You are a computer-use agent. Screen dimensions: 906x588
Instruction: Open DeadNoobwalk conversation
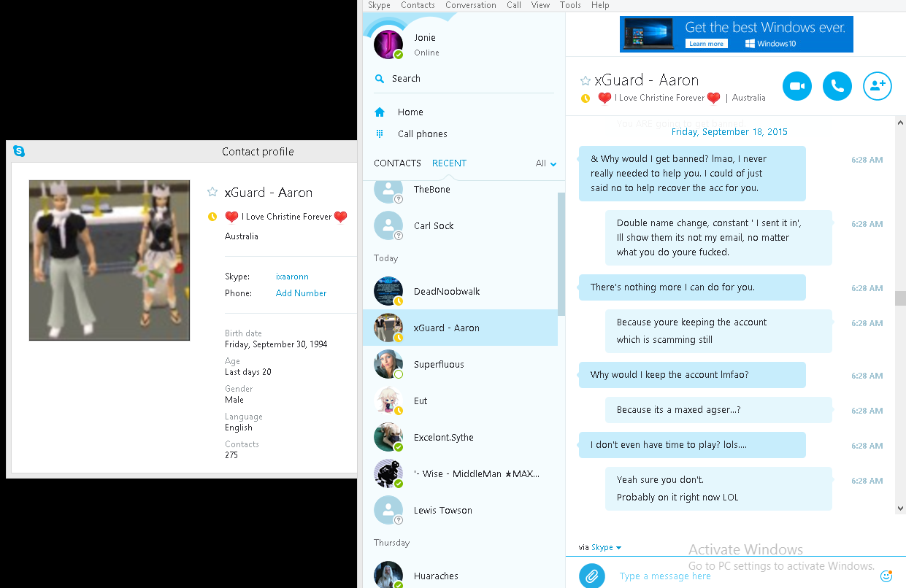point(460,291)
